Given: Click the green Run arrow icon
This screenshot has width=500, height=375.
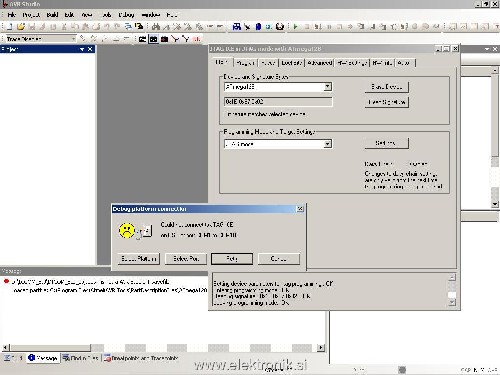Looking at the screenshot, I should [295, 27].
